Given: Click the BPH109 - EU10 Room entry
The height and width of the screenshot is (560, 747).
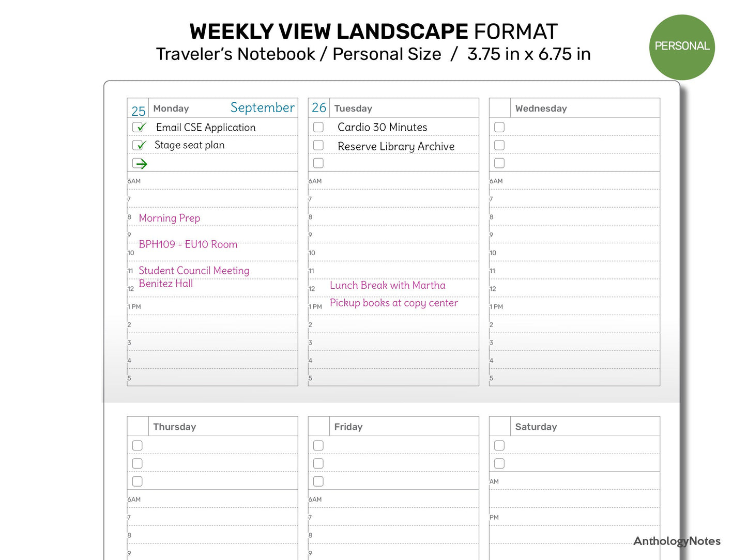Looking at the screenshot, I should pyautogui.click(x=188, y=244).
